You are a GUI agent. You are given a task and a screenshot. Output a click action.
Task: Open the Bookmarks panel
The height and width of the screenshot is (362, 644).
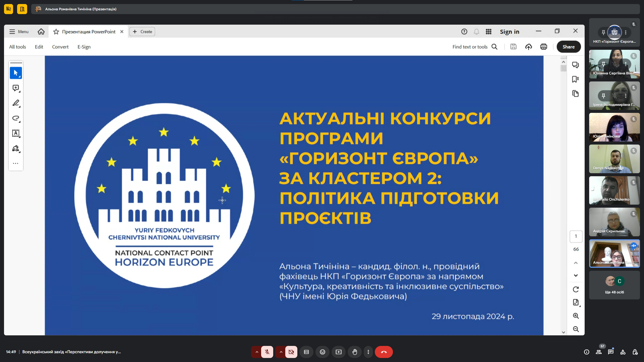click(576, 79)
